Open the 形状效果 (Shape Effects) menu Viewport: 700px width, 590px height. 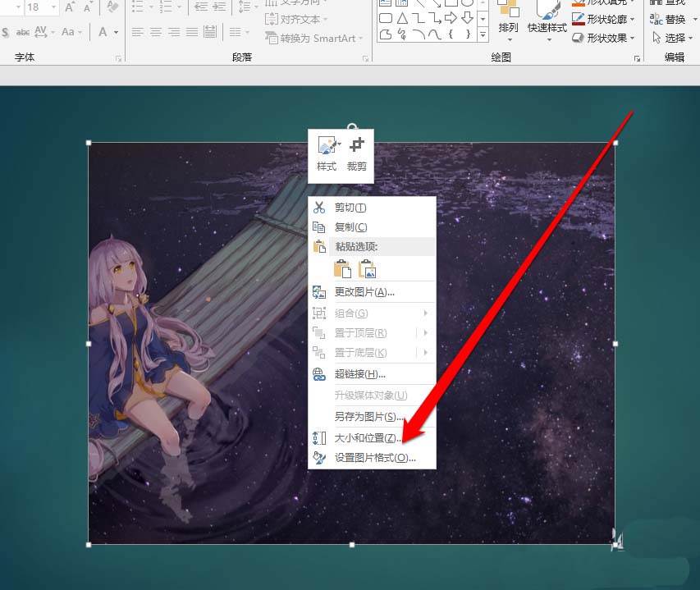click(x=603, y=38)
